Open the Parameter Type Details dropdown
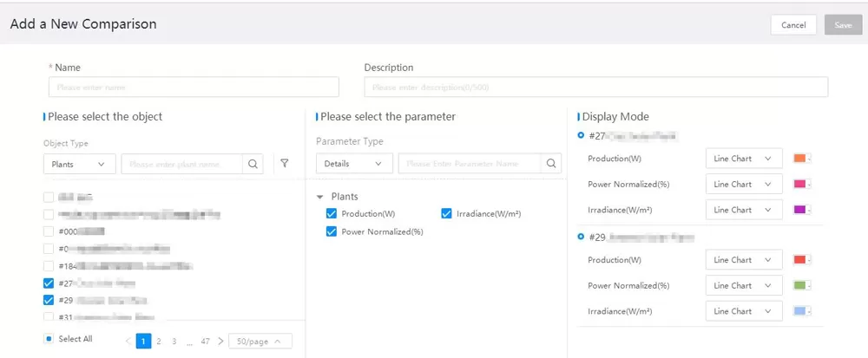The height and width of the screenshot is (358, 868). (354, 163)
